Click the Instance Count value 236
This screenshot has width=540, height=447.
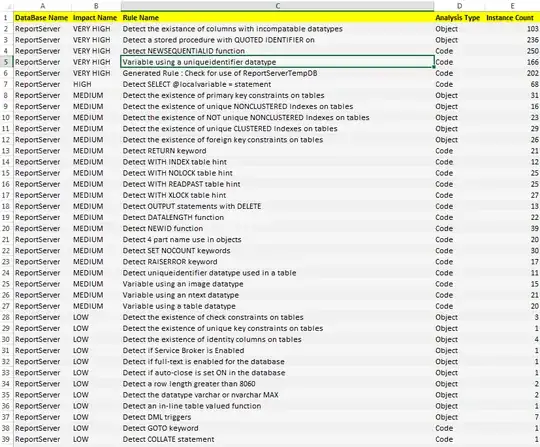512,40
